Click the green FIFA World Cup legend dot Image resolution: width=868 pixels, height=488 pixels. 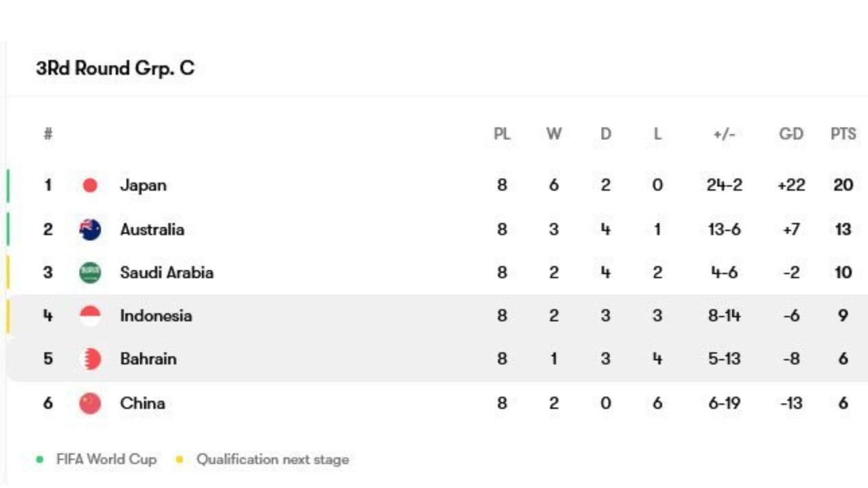[x=40, y=460]
